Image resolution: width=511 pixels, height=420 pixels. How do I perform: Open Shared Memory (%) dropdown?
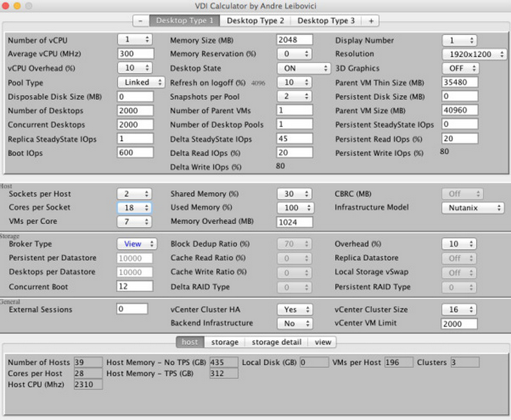pos(294,194)
